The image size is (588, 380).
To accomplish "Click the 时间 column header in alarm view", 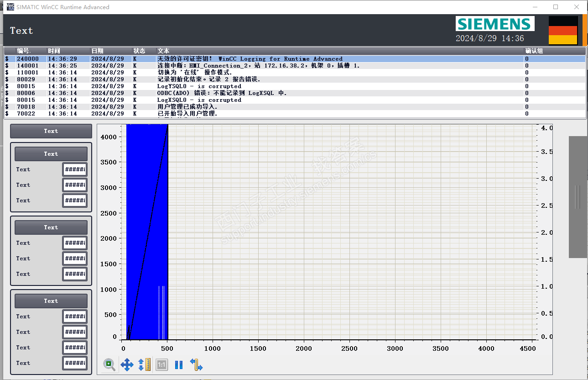I will [68, 51].
